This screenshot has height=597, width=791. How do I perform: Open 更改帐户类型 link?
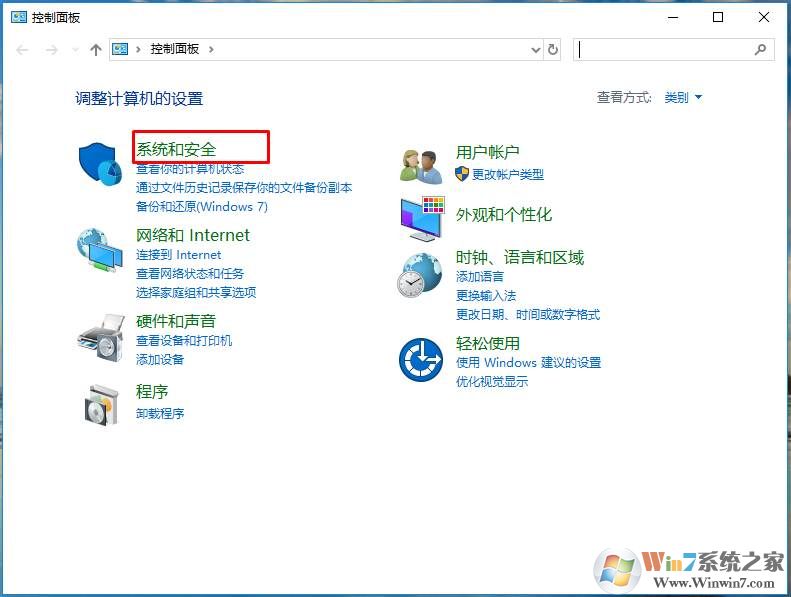507,175
